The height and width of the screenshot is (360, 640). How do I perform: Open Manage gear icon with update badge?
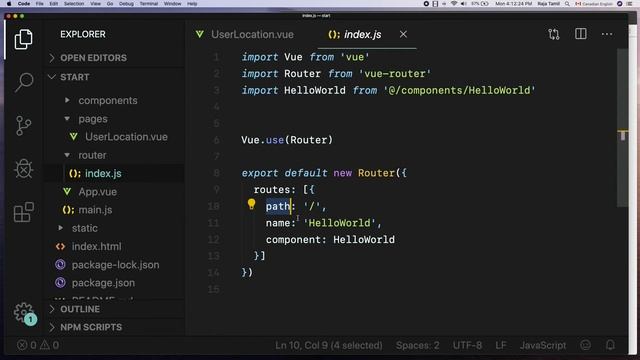click(x=24, y=313)
